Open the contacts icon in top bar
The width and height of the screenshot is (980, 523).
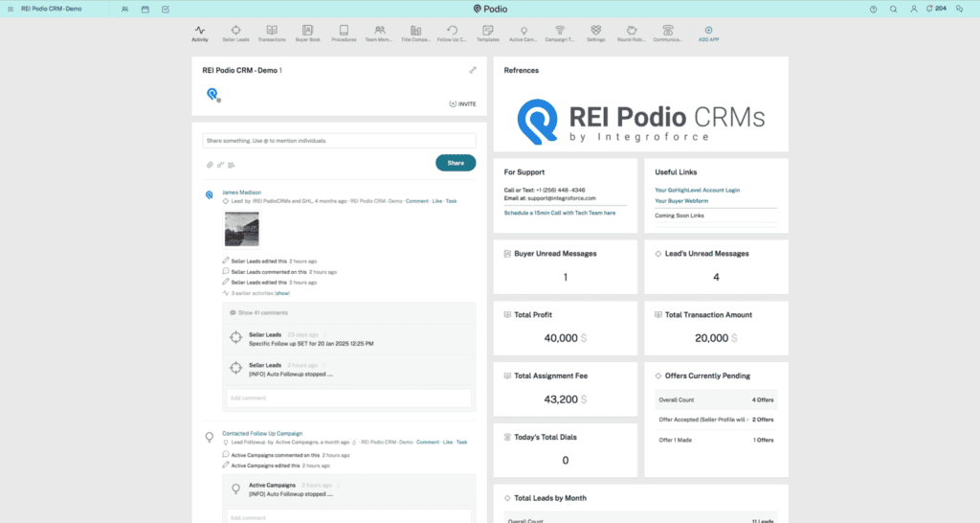(x=125, y=10)
